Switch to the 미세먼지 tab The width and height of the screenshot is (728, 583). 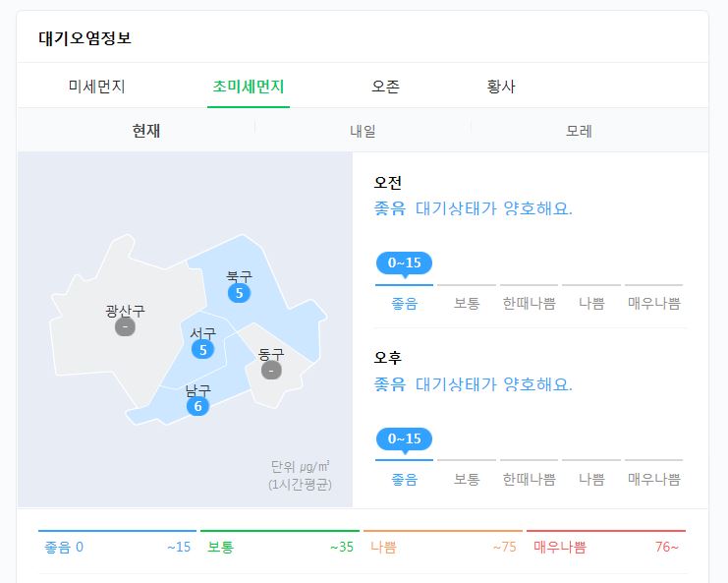[96, 86]
